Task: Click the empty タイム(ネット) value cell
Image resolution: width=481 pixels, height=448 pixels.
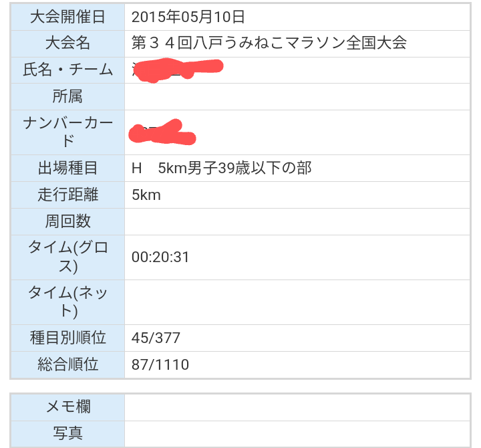Action: 297,302
